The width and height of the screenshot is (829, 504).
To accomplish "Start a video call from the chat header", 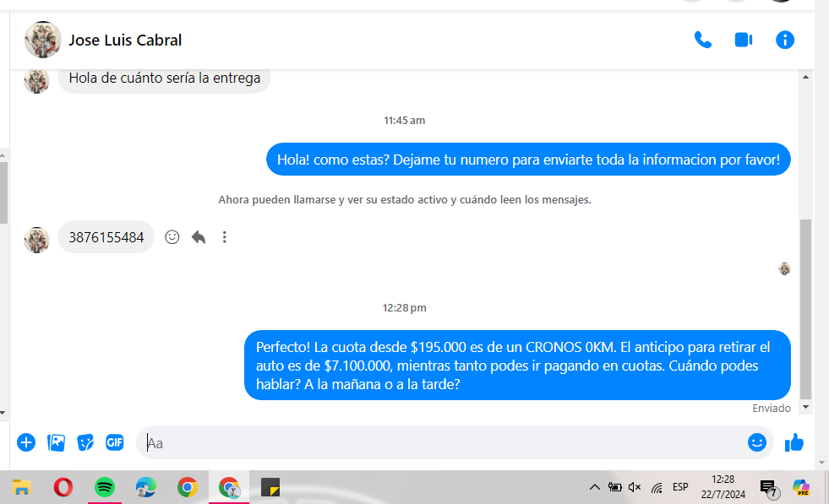I will tap(744, 40).
